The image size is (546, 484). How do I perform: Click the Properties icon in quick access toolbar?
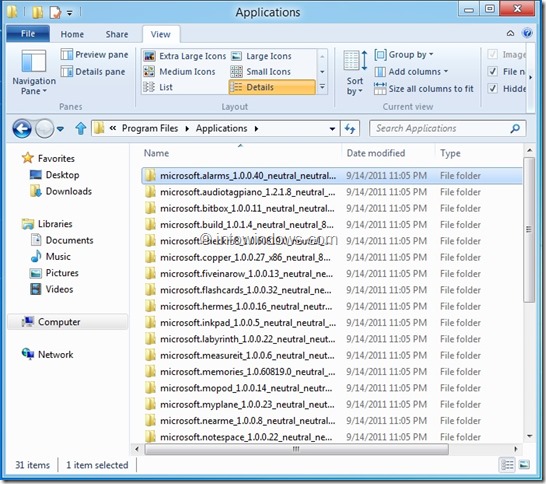point(55,13)
